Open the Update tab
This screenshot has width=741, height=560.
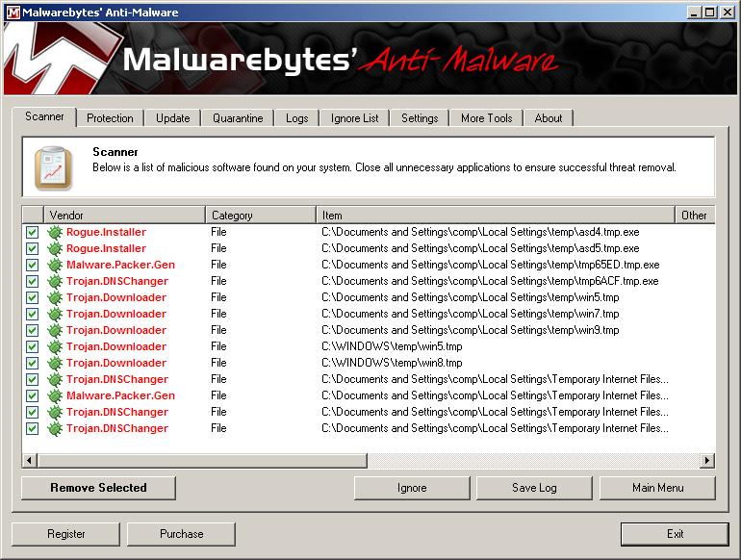click(173, 118)
